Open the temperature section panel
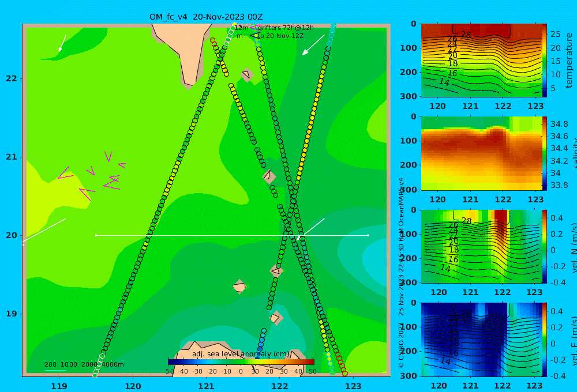Screen dimensions: 577x392 (482, 61)
